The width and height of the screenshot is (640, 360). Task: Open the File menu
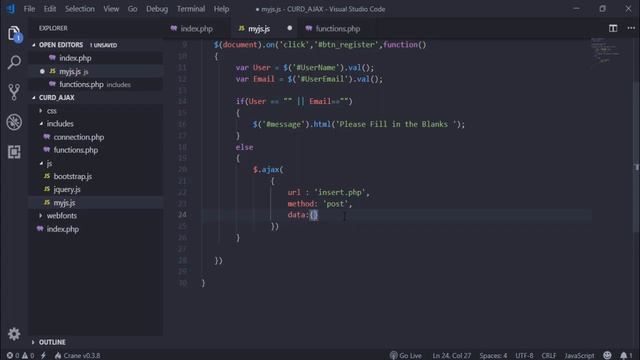pos(29,9)
